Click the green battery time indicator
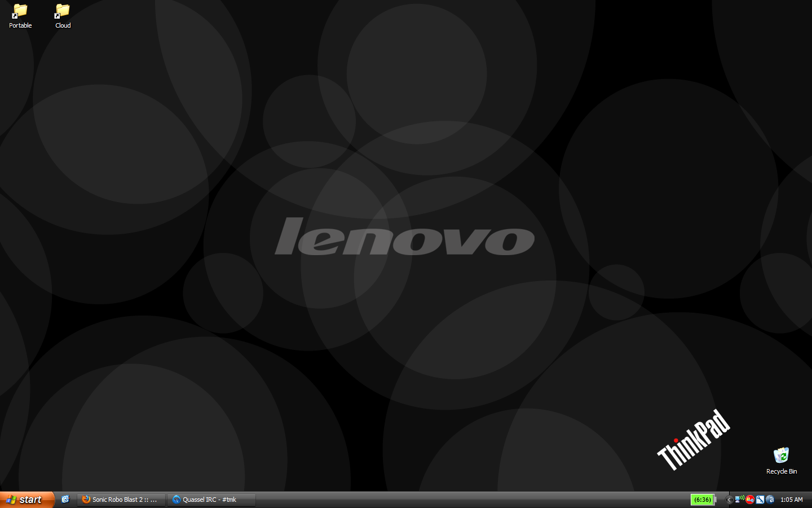Image resolution: width=812 pixels, height=508 pixels. (703, 500)
